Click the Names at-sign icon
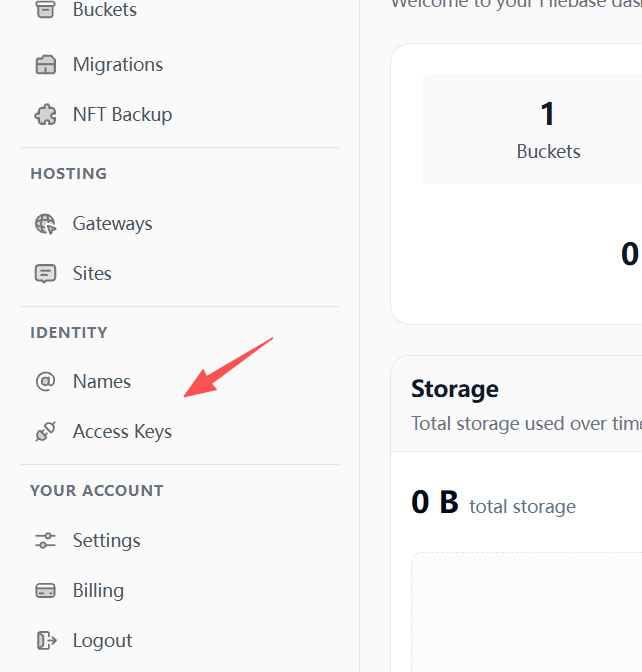Viewport: 642px width, 672px height. (45, 381)
